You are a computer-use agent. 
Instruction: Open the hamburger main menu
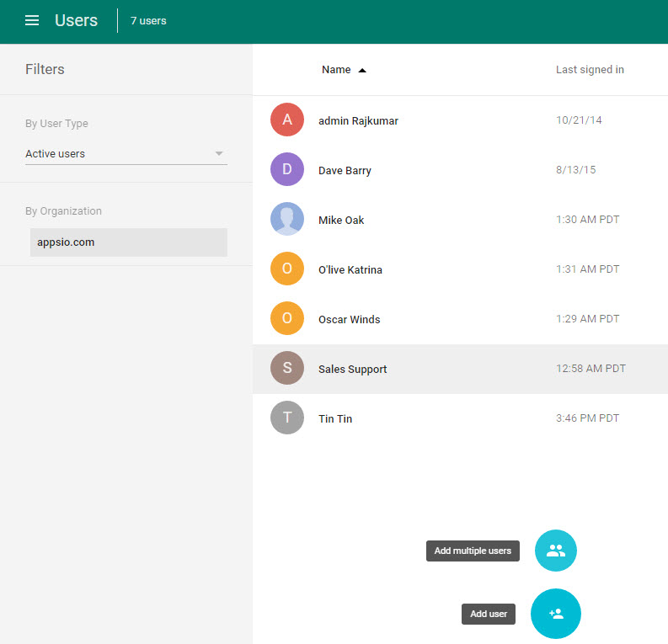pyautogui.click(x=32, y=20)
